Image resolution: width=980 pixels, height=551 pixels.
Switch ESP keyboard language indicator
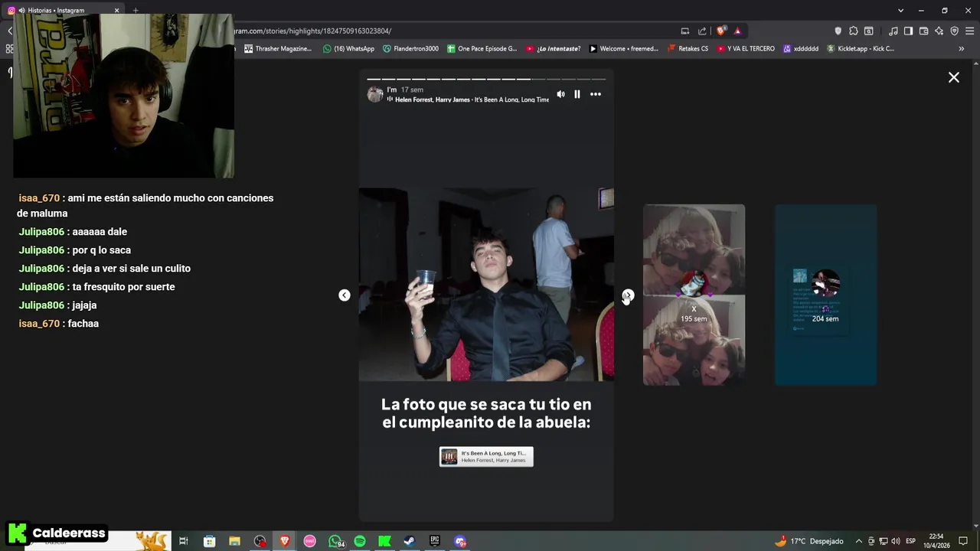click(x=911, y=541)
